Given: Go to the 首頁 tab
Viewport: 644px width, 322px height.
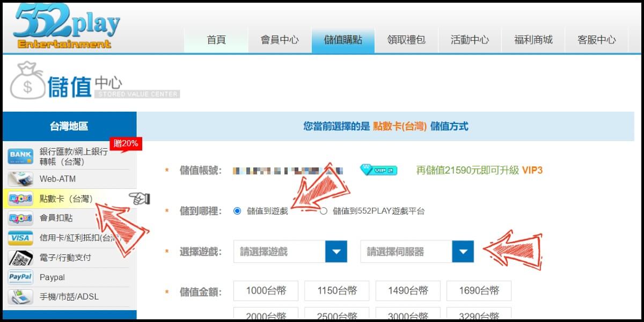Looking at the screenshot, I should (x=216, y=40).
